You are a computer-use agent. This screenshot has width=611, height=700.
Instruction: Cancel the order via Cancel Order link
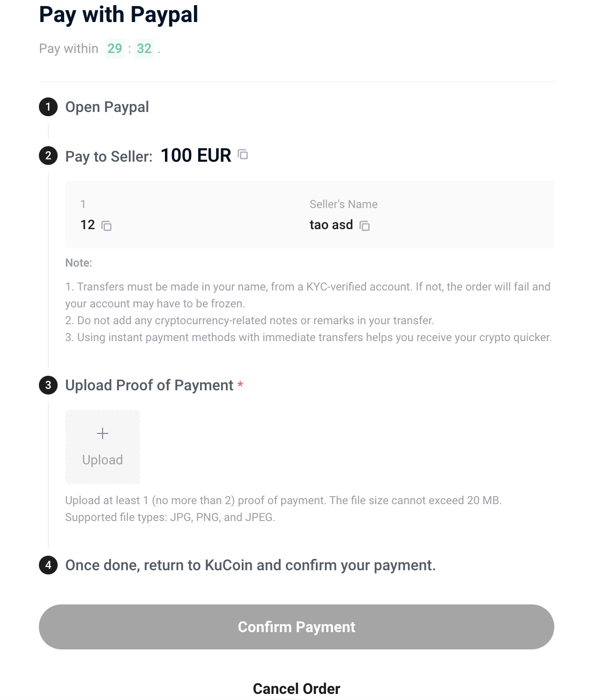click(297, 689)
